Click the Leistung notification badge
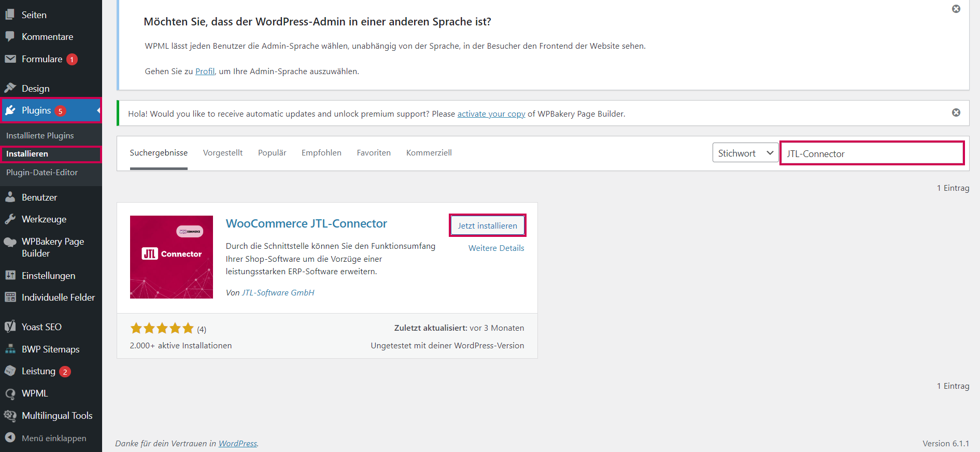 coord(65,372)
